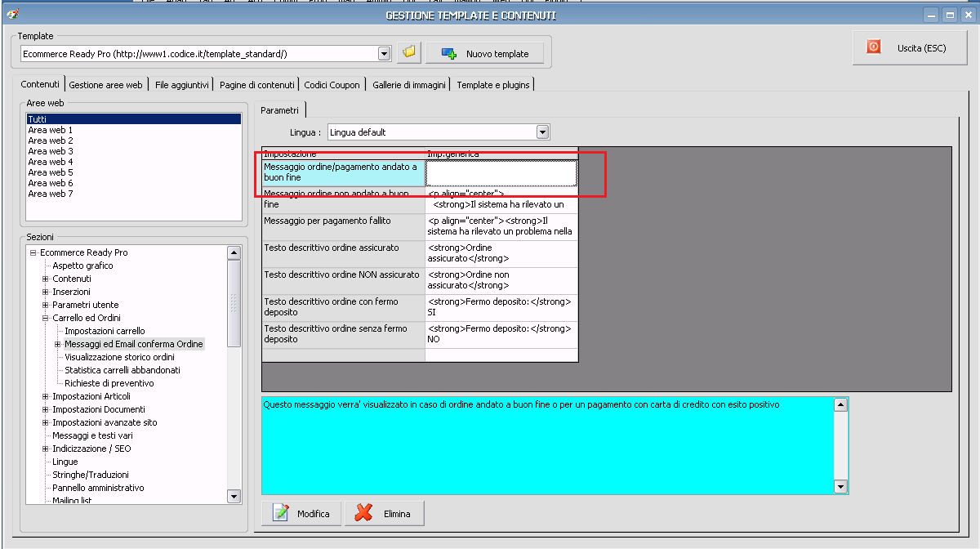Expand the Inserzioni tree node
Viewport: 980px width, 549px height.
(46, 292)
